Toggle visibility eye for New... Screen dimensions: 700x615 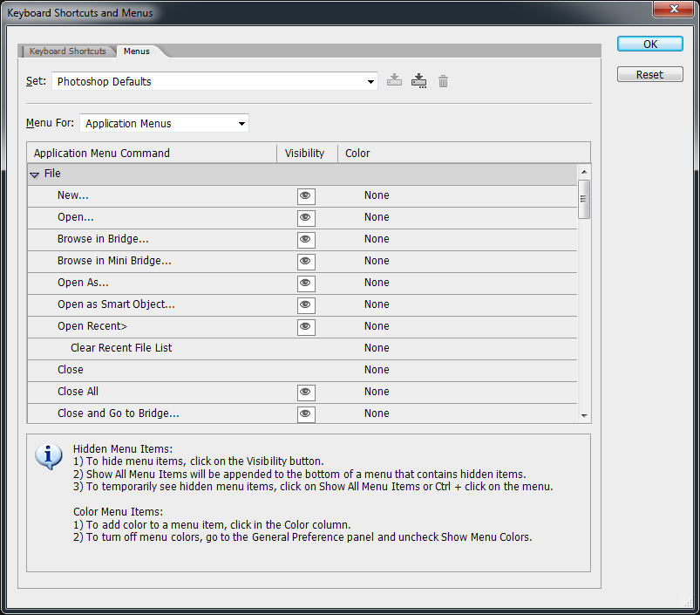(x=306, y=196)
